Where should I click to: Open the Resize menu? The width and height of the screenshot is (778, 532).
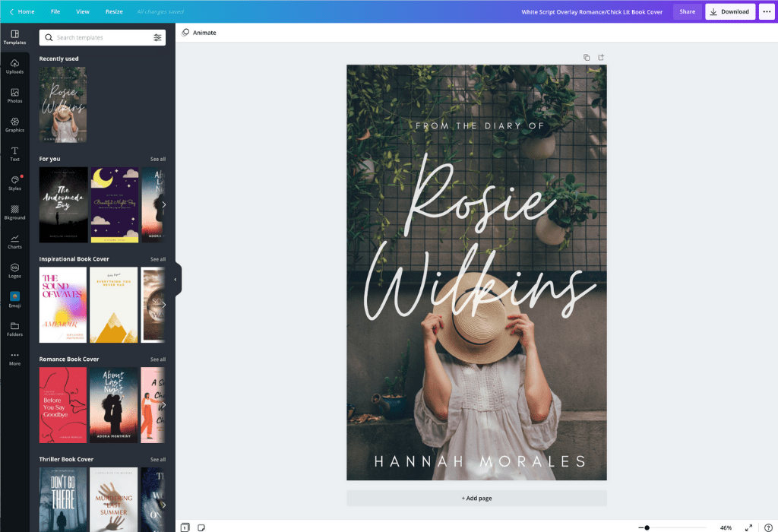click(x=114, y=11)
